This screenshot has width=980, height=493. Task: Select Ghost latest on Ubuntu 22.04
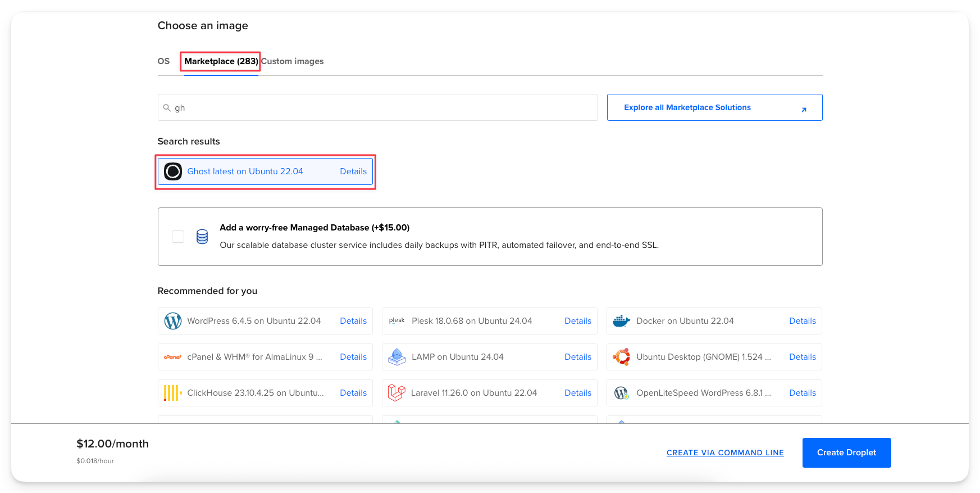(265, 171)
